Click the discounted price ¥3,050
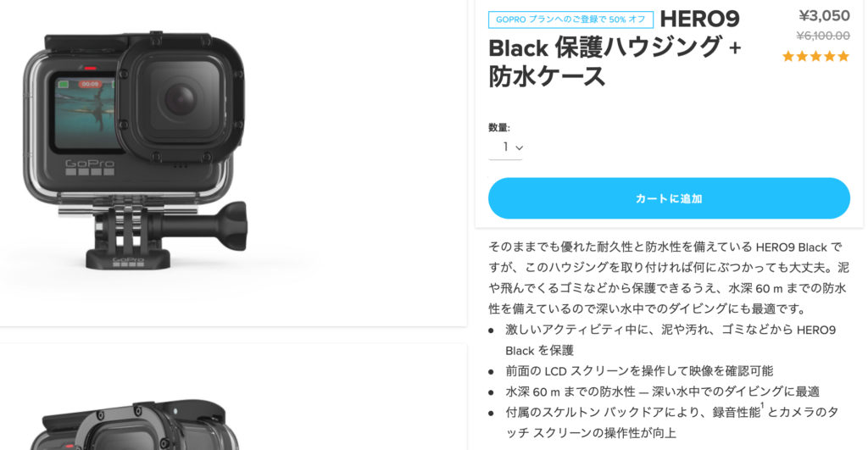 tap(824, 15)
